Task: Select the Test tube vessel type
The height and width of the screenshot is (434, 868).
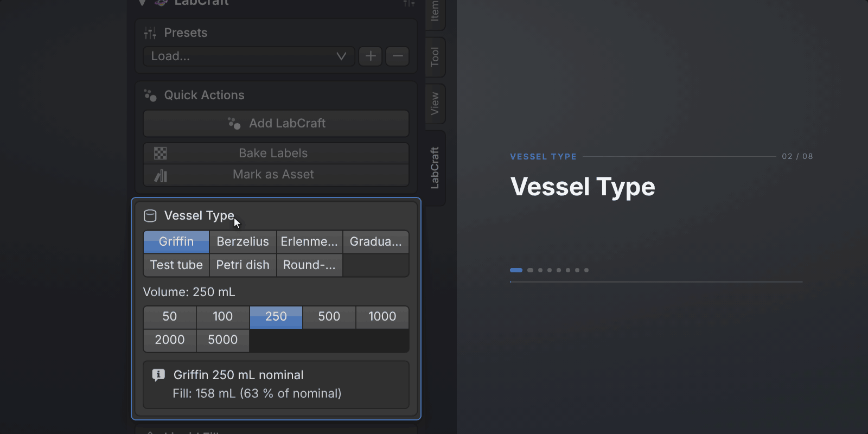Action: (x=176, y=265)
